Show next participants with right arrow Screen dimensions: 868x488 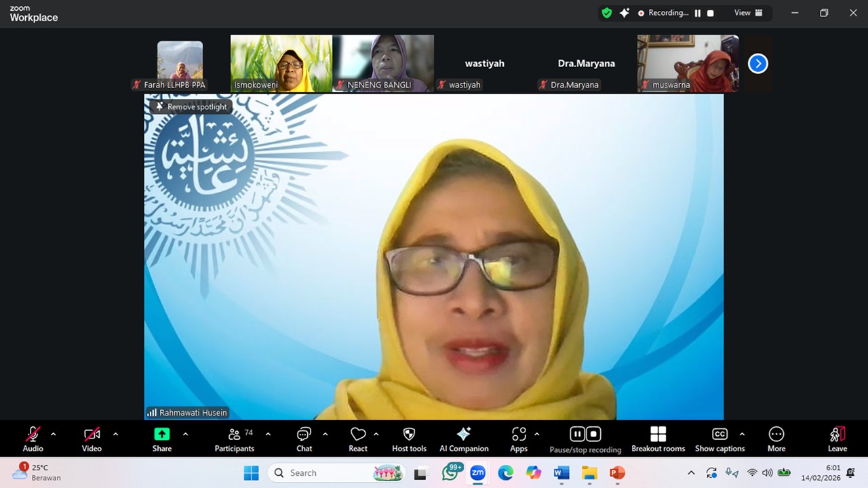click(757, 64)
